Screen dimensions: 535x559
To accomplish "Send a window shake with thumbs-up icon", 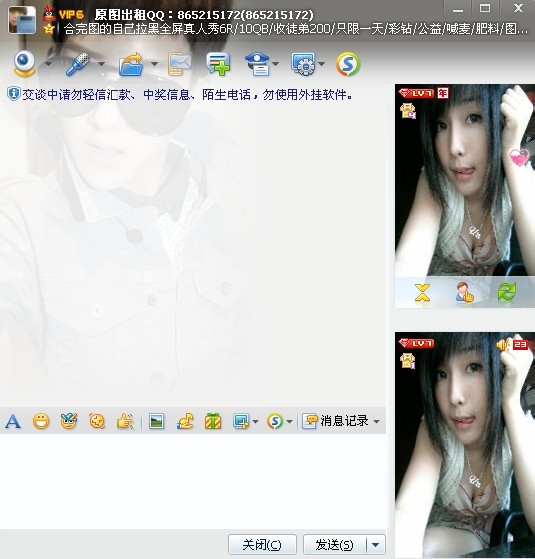I will (x=124, y=421).
